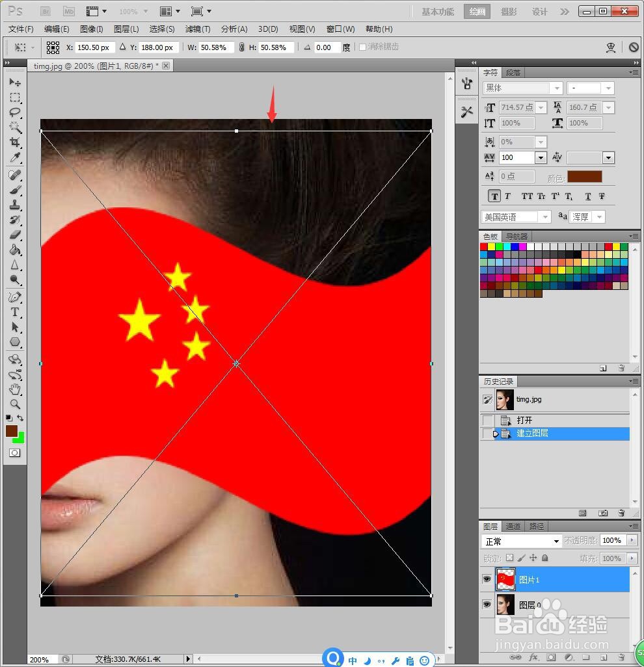Open the font size 714.57 点 dropdown

(541, 107)
